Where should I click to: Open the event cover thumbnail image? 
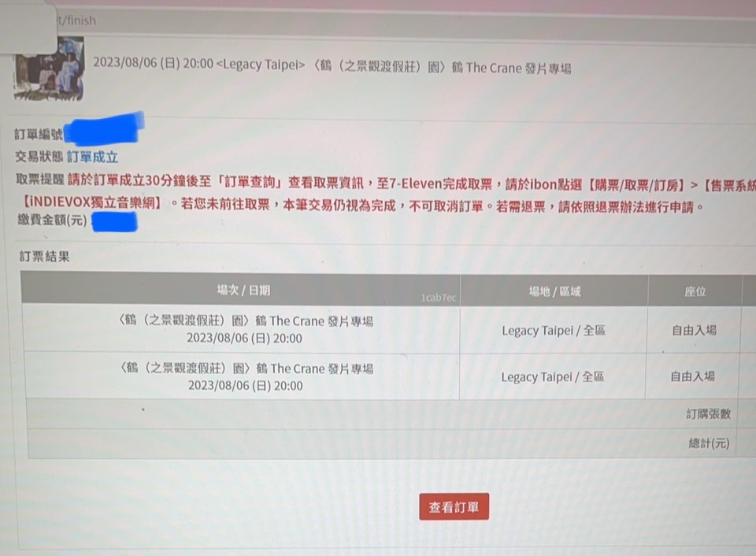49,69
